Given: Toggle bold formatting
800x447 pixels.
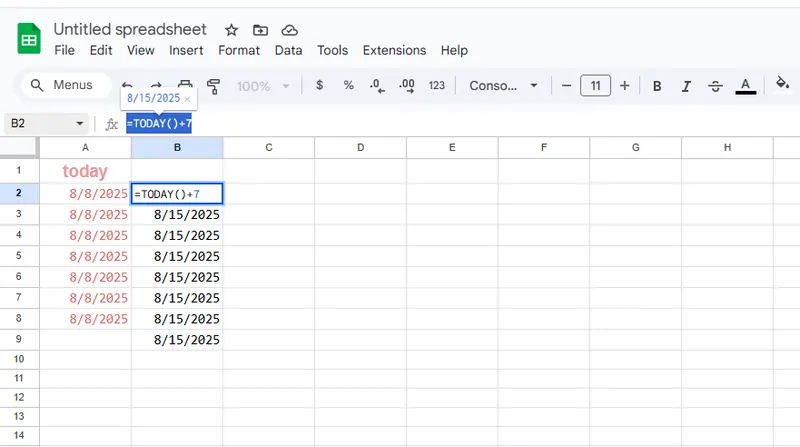Looking at the screenshot, I should click(x=657, y=86).
